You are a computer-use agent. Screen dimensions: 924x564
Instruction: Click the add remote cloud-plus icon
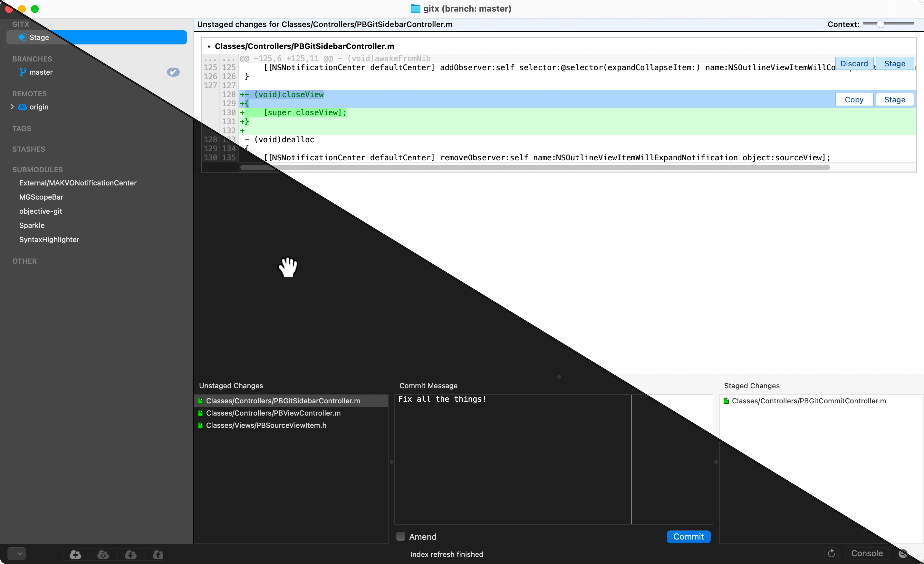coord(75,554)
